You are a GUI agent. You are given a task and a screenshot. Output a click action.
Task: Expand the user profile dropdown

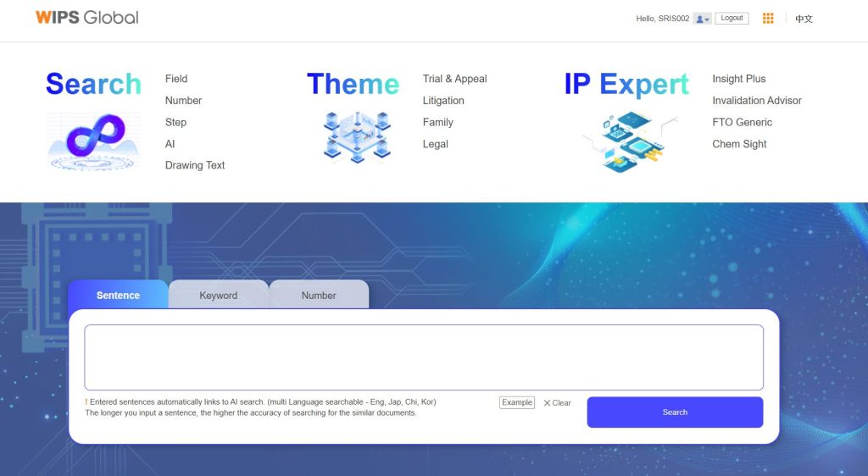pyautogui.click(x=702, y=19)
